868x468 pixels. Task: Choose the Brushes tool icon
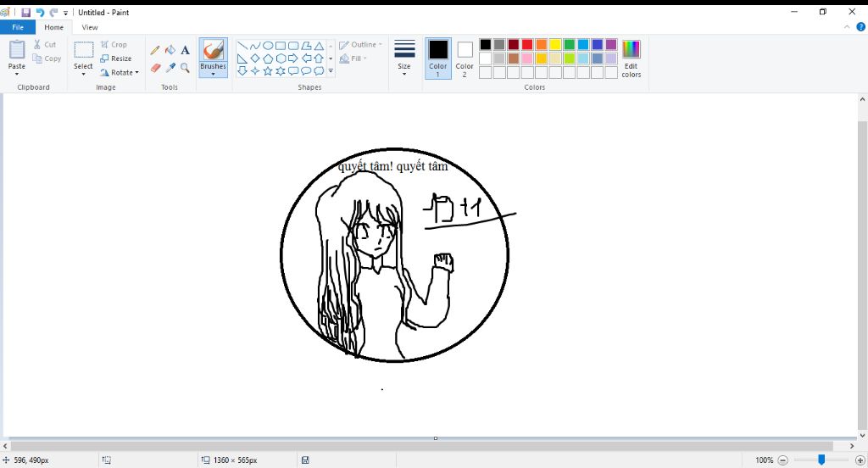pyautogui.click(x=213, y=50)
